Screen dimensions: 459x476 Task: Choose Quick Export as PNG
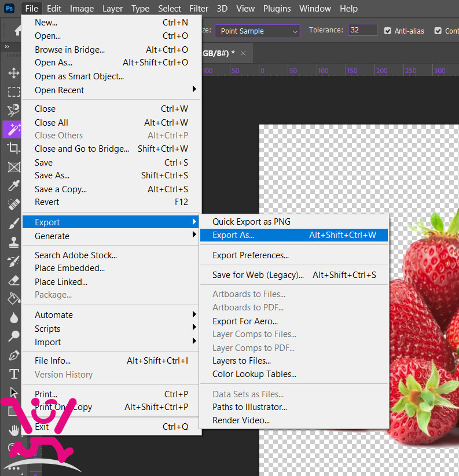pos(294,222)
